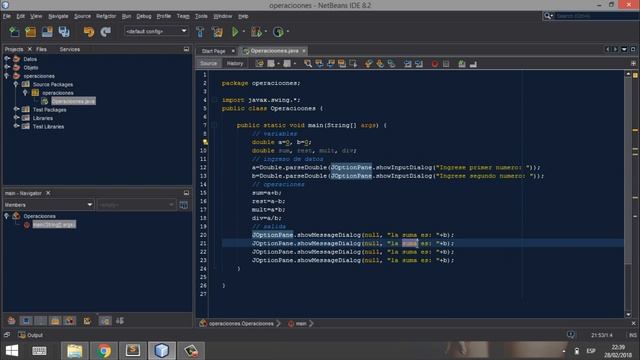Close the Operaciones.java tab
This screenshot has height=360, width=640.
pyautogui.click(x=304, y=51)
